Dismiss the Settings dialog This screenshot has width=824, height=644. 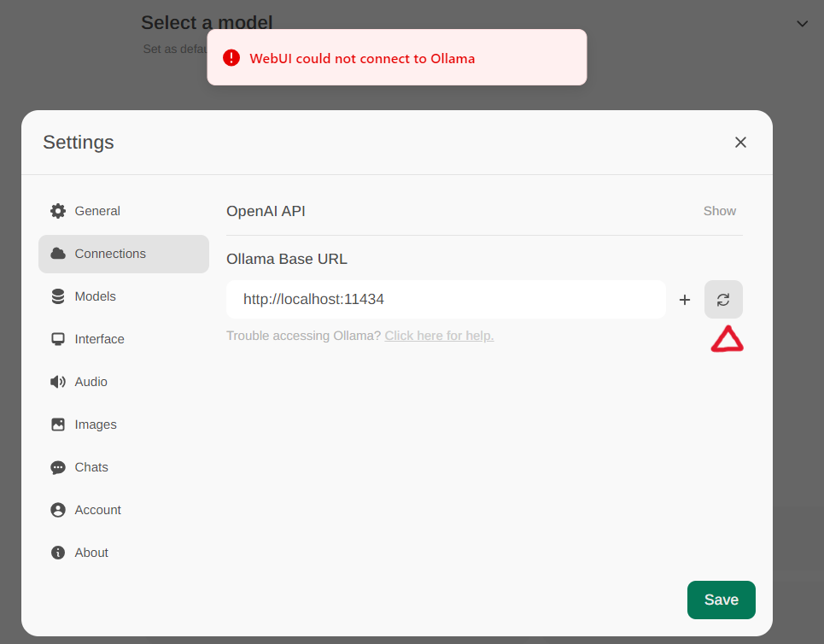click(740, 142)
